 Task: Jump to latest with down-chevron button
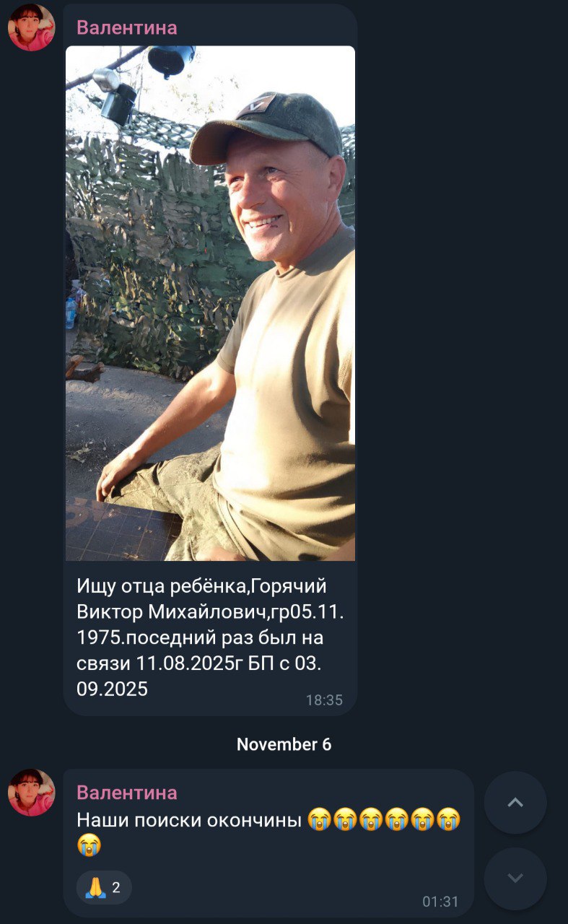(515, 879)
